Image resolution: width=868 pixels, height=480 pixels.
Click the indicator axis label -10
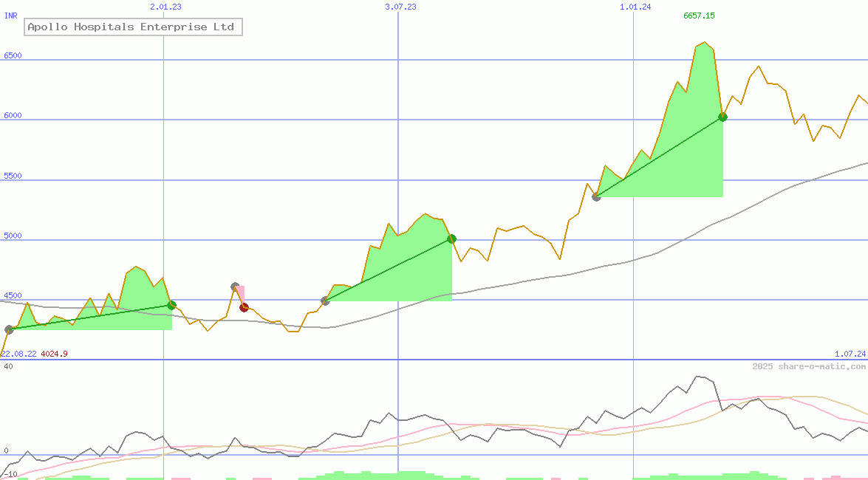pos(10,475)
